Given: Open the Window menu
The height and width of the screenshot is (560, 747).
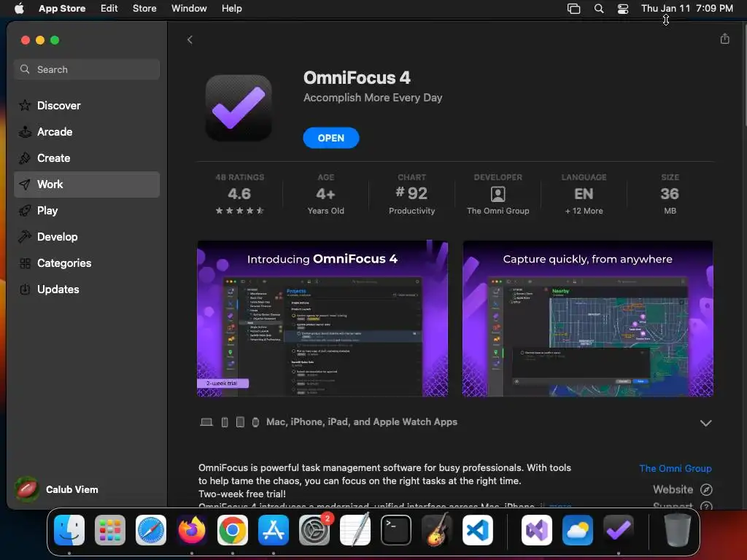Looking at the screenshot, I should coord(189,9).
